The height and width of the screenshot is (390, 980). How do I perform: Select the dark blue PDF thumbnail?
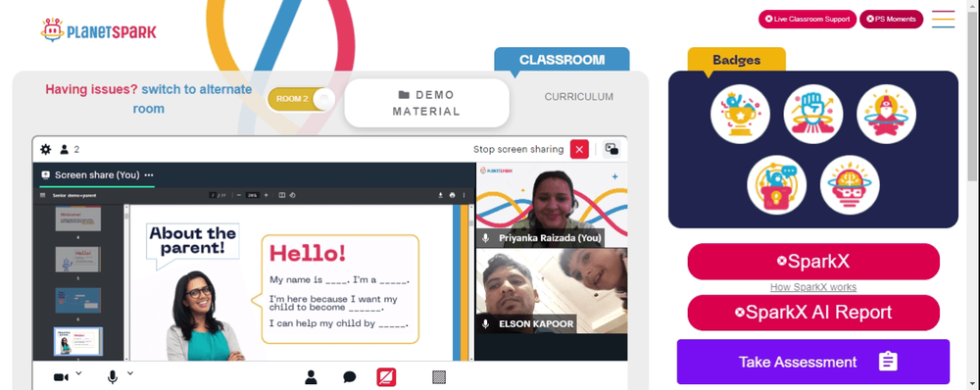point(78,300)
